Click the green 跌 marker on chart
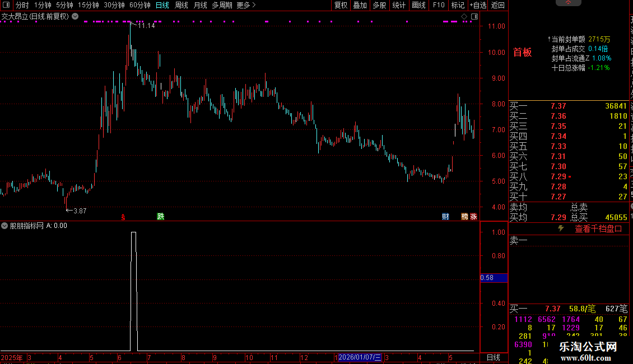The height and width of the screenshot is (364, 633). click(x=161, y=217)
